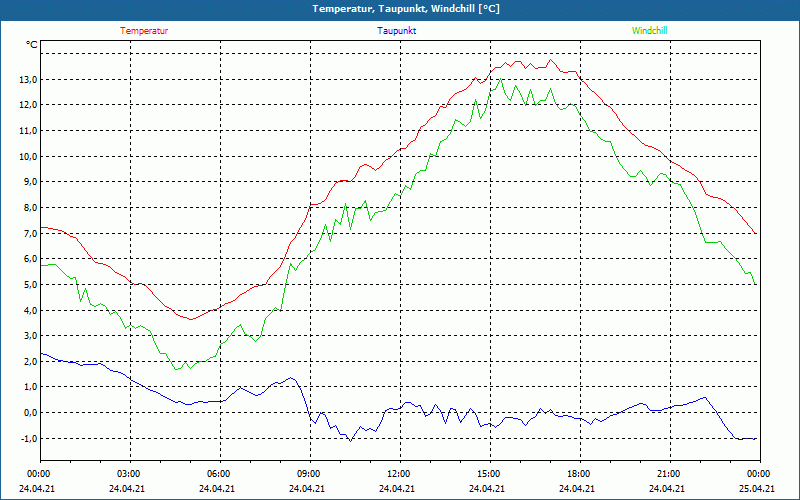Click the 09:00 time label

point(310,474)
